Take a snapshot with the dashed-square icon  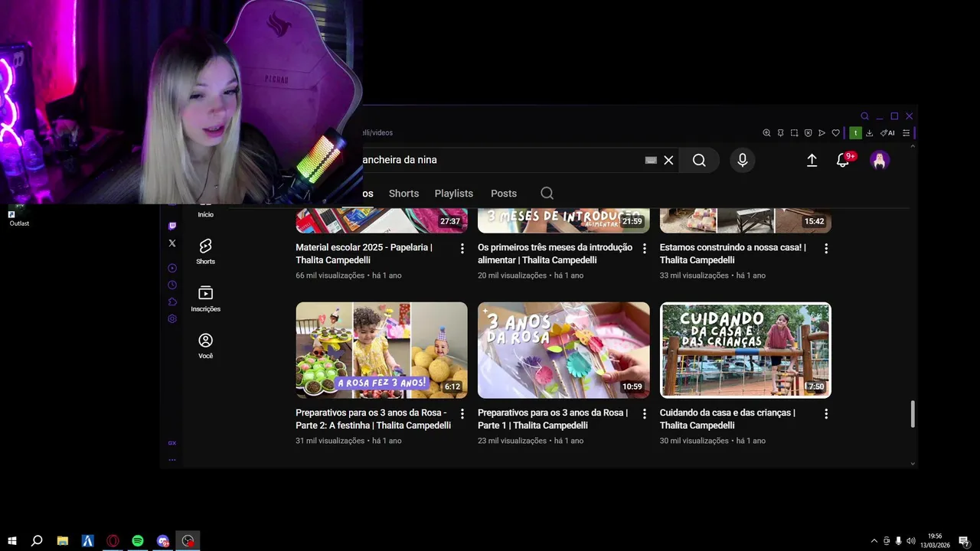[x=794, y=132]
